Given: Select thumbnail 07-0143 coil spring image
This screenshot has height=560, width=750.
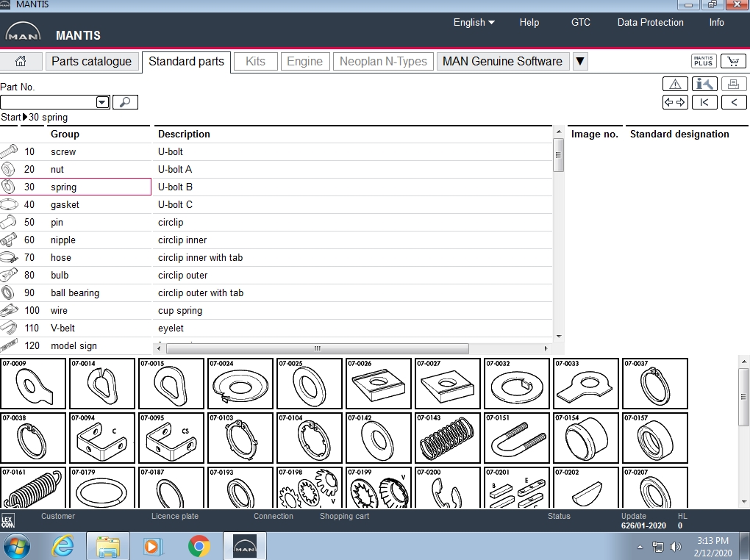Looking at the screenshot, I should tap(446, 439).
